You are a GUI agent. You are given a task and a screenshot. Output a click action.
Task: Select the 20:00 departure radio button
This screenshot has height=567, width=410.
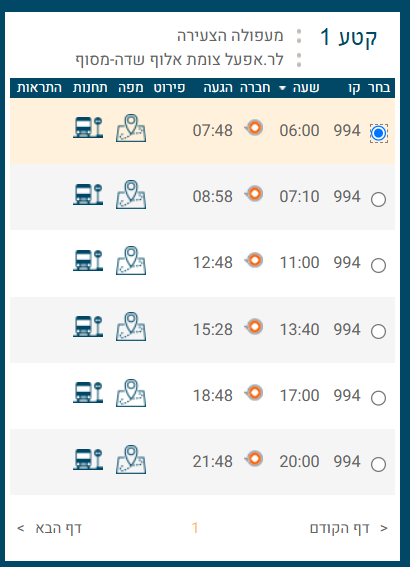coord(378,464)
